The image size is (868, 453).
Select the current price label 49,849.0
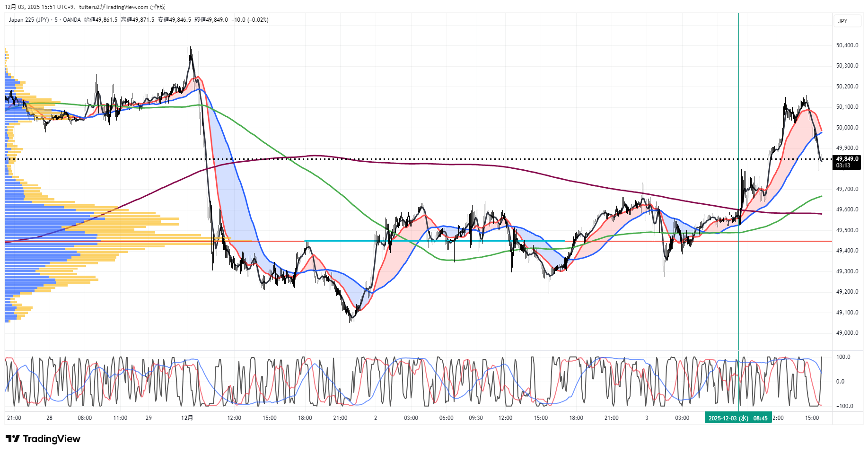847,159
